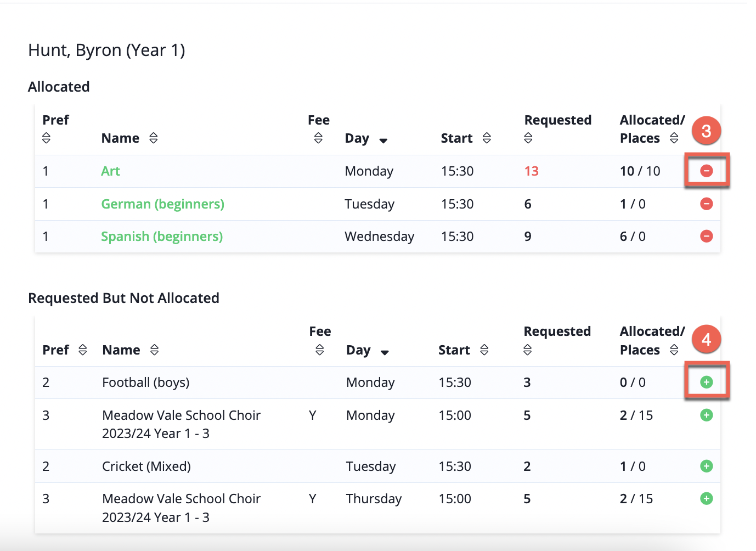Open the German (beginners) club link
Image resolution: width=756 pixels, height=551 pixels.
pos(163,204)
